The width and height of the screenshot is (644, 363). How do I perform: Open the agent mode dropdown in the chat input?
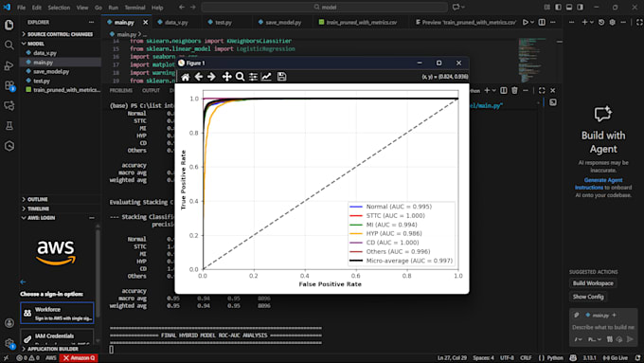point(579,339)
